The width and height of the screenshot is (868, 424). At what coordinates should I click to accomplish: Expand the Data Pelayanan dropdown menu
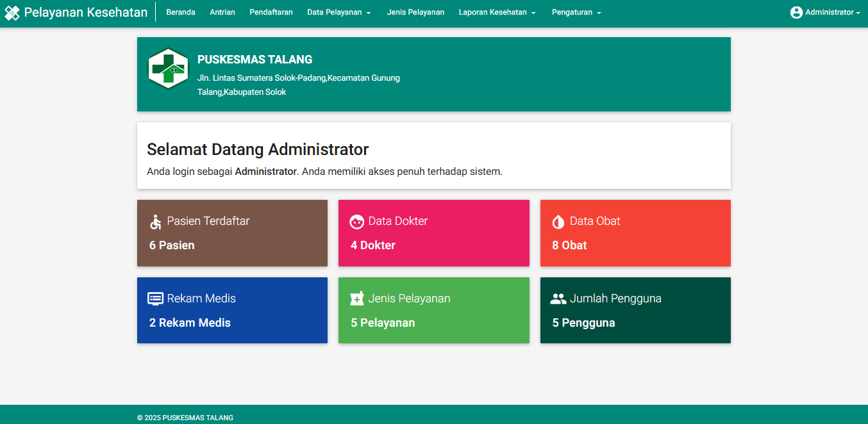pyautogui.click(x=339, y=12)
